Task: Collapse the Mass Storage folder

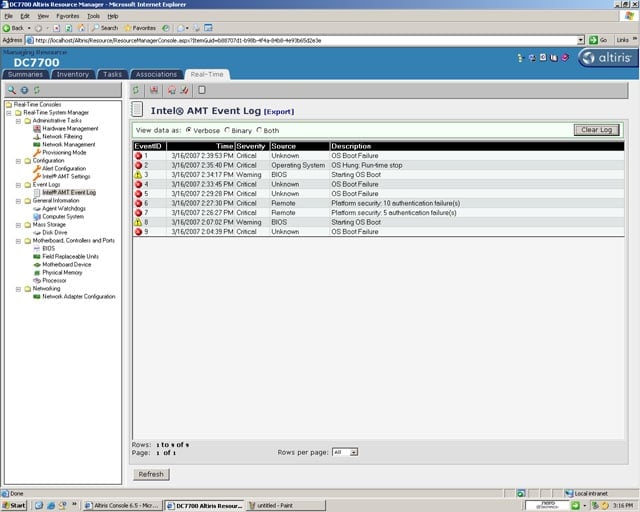Action: click(18, 225)
